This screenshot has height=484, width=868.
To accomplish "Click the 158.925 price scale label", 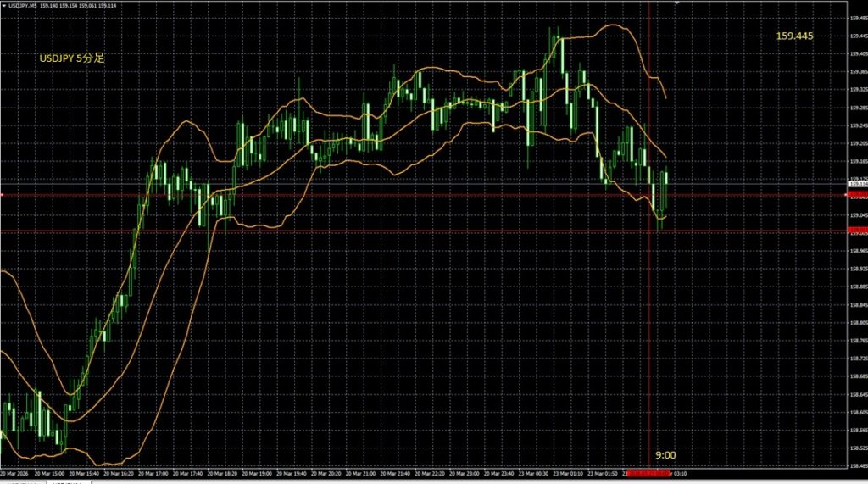I will pyautogui.click(x=859, y=269).
